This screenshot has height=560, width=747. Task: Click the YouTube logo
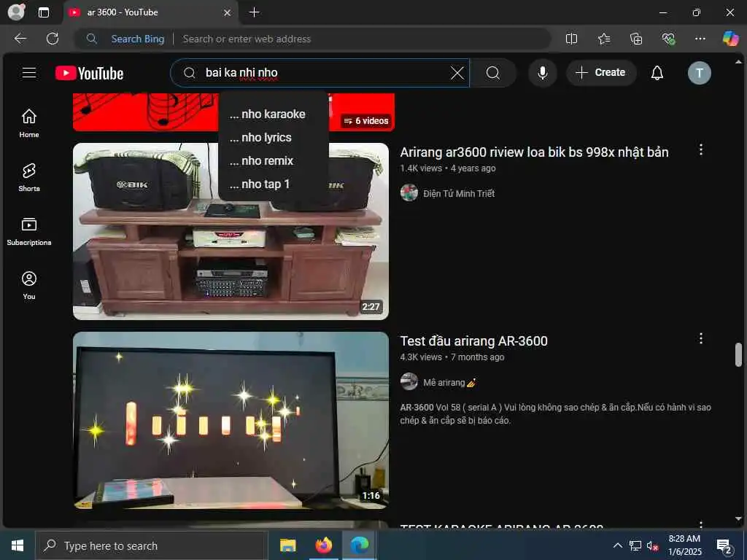click(x=90, y=73)
